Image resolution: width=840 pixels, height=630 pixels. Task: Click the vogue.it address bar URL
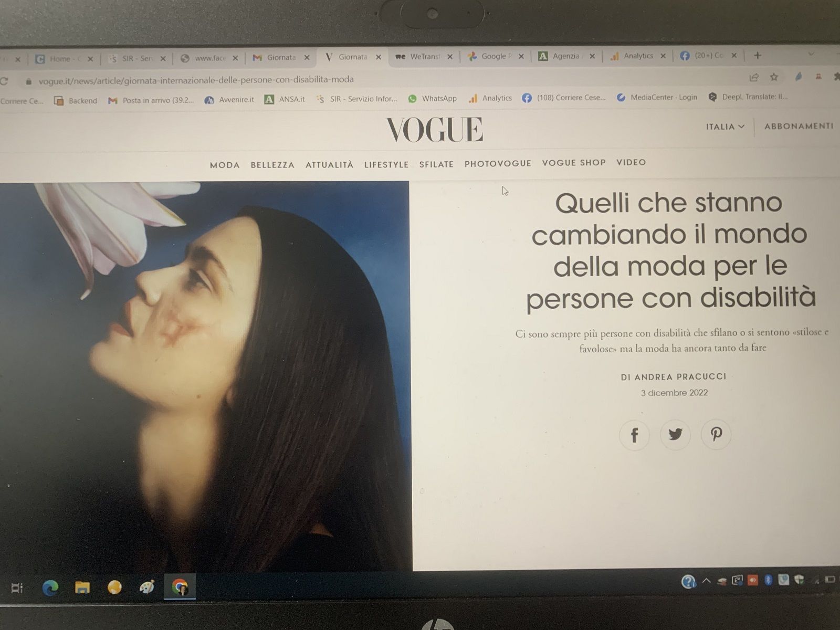(196, 80)
